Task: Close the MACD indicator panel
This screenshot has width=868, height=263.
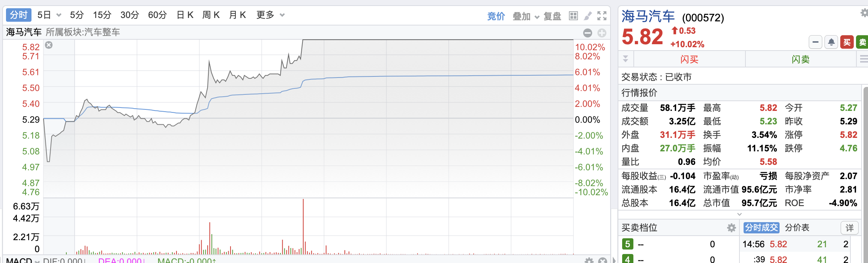Action: (x=603, y=260)
